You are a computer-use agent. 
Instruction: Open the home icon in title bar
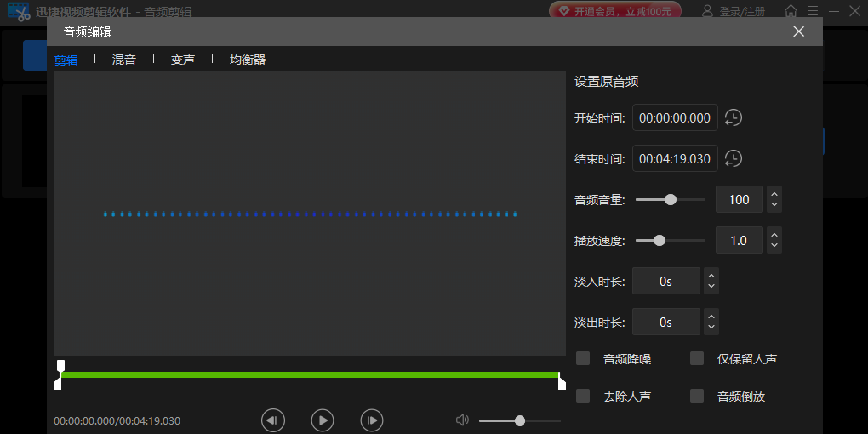tap(791, 11)
